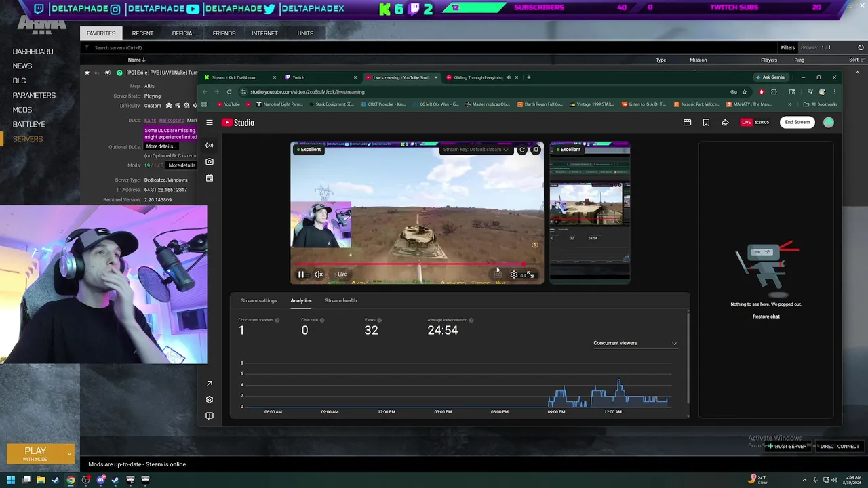868x488 pixels.
Task: Click the Live badge on preview player
Action: point(342,274)
